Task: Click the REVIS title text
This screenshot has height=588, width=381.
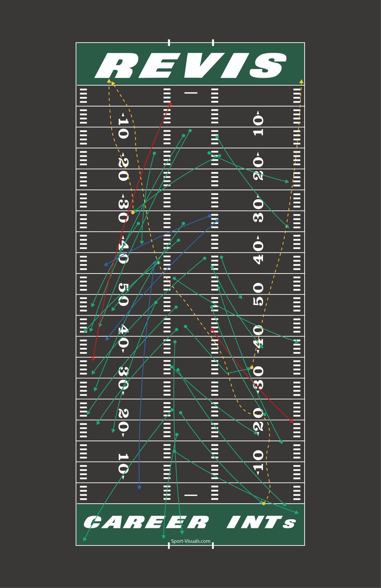Action: click(x=190, y=66)
